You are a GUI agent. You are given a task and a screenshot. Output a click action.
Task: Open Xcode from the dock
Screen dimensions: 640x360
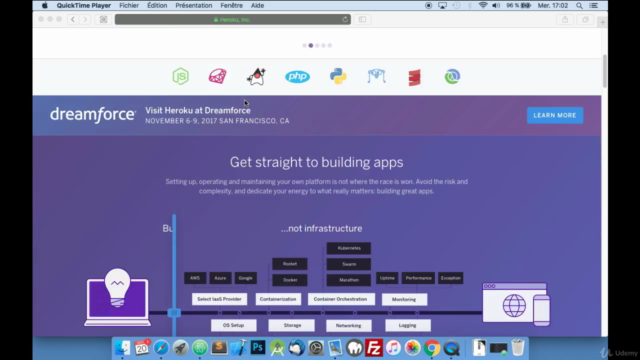click(x=238, y=348)
